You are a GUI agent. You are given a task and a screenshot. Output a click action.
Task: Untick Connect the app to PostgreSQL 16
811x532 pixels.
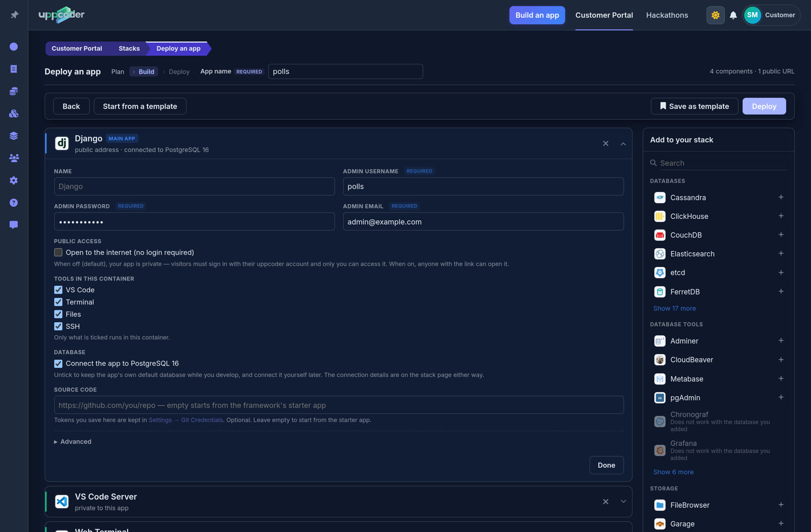(58, 363)
